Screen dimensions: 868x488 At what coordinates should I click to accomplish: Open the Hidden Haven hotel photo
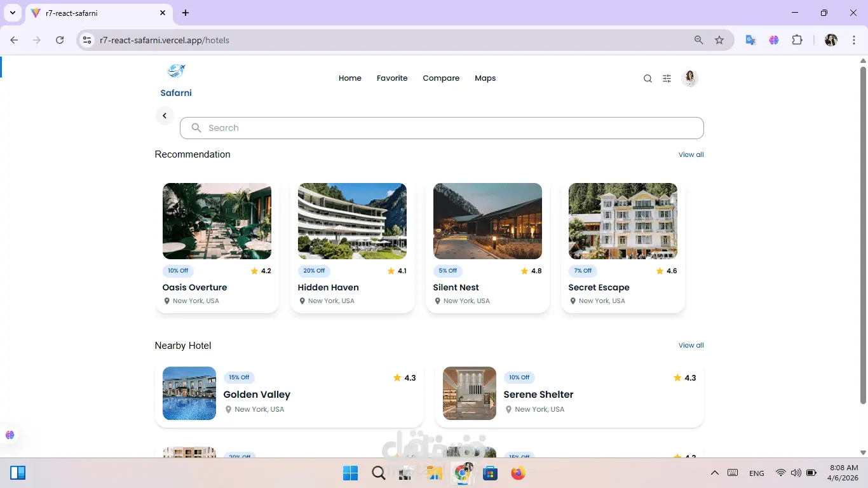(x=353, y=221)
